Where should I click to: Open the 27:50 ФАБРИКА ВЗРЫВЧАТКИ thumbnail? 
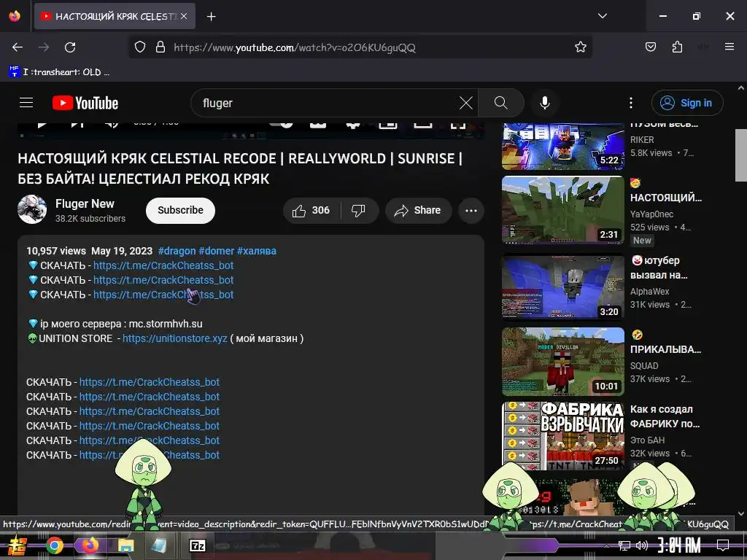[562, 436]
